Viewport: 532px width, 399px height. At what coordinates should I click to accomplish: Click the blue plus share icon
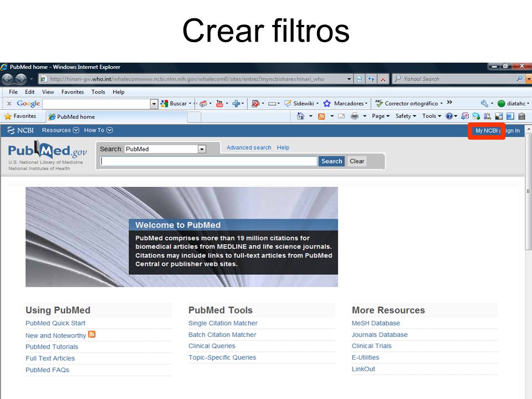[236, 104]
